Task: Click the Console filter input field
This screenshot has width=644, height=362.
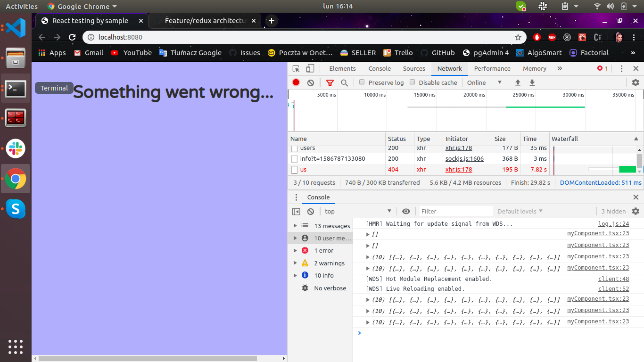Action: point(455,211)
